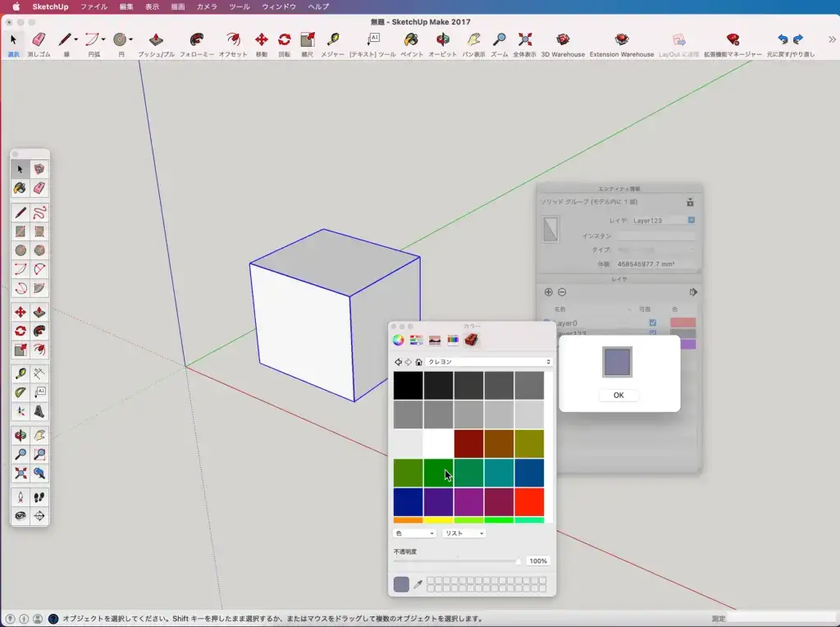Open the ファイル menu

coord(94,7)
